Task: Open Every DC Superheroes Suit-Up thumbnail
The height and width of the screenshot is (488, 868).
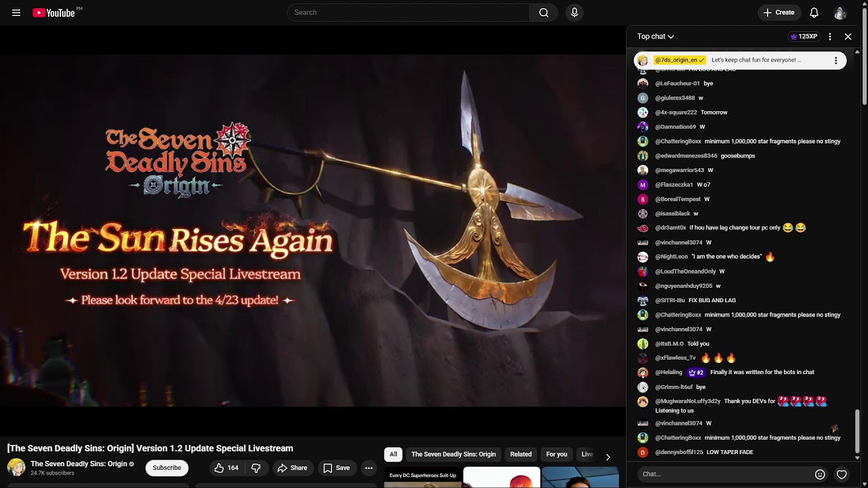Action: tap(423, 477)
